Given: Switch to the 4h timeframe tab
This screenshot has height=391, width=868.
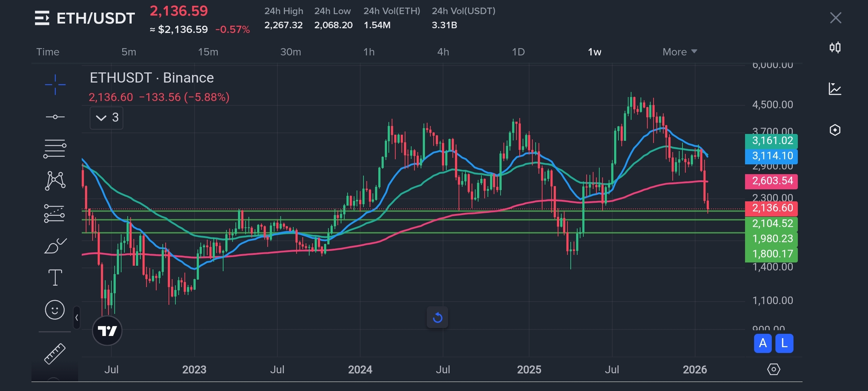Looking at the screenshot, I should tap(443, 52).
